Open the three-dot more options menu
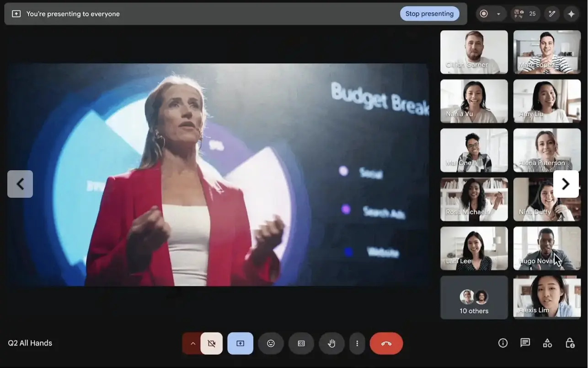Viewport: 588px width, 368px height. (x=357, y=343)
